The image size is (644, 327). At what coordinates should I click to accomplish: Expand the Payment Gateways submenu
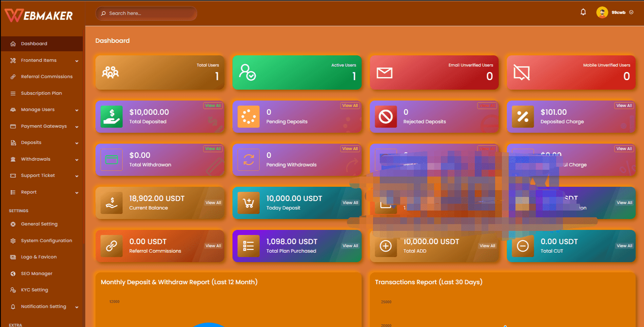pyautogui.click(x=42, y=126)
